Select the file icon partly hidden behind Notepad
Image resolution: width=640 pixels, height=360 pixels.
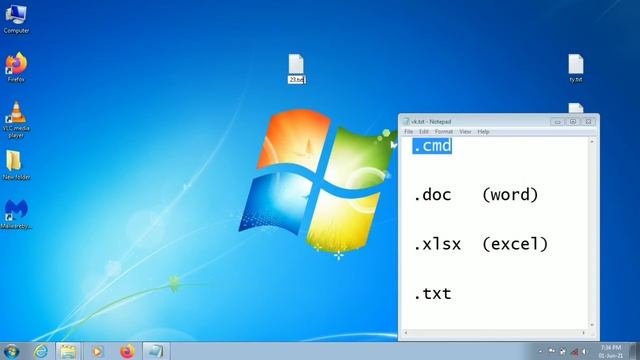(576, 108)
